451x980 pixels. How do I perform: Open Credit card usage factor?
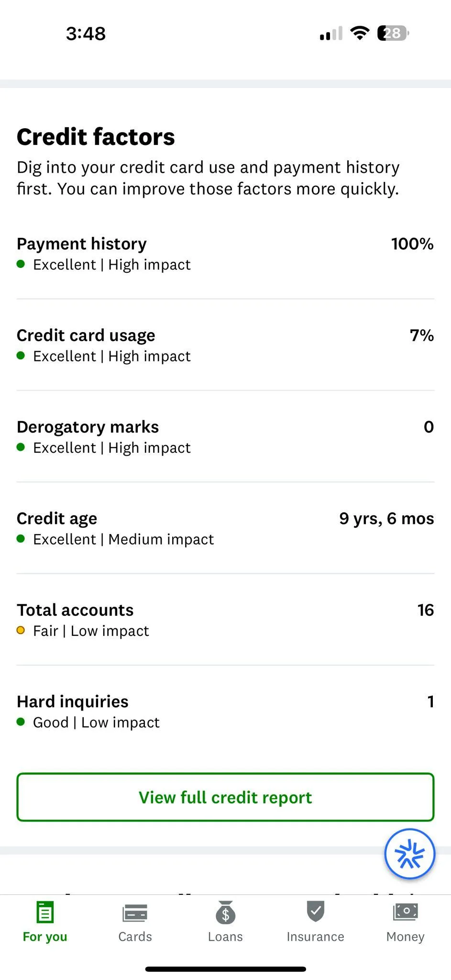(x=225, y=345)
